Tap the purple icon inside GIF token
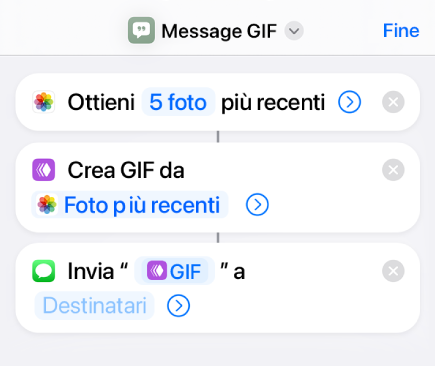The image size is (435, 366). [x=157, y=271]
